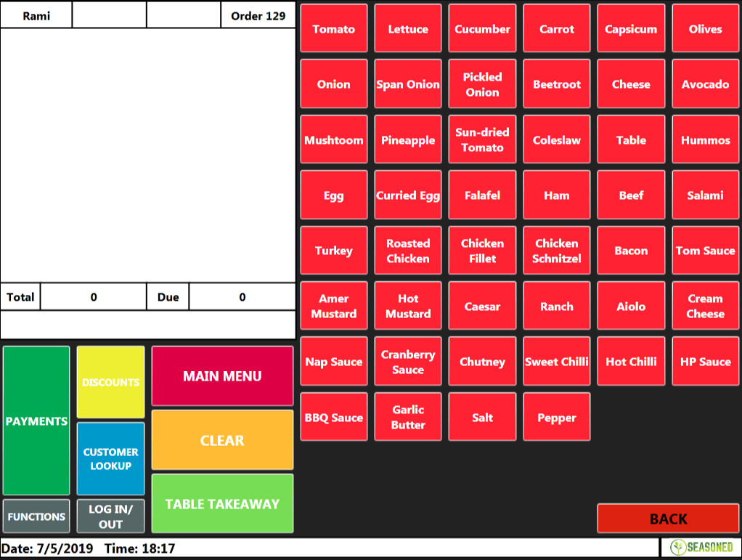Select Cranberry Sauce

408,361
